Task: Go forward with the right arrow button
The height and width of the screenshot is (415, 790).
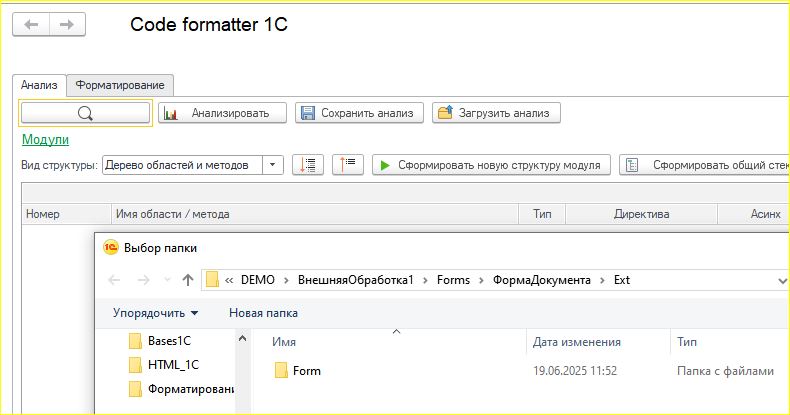Action: click(67, 24)
